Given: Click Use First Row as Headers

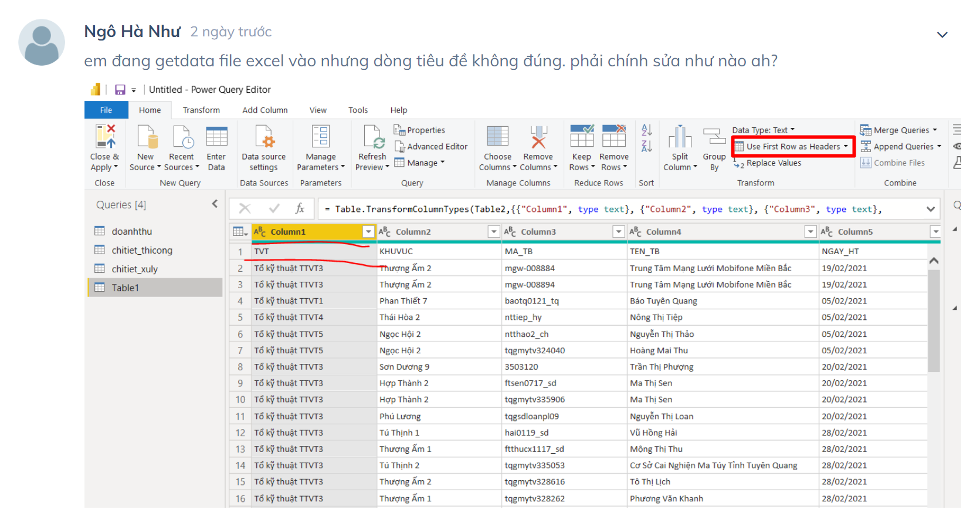Looking at the screenshot, I should [x=793, y=147].
